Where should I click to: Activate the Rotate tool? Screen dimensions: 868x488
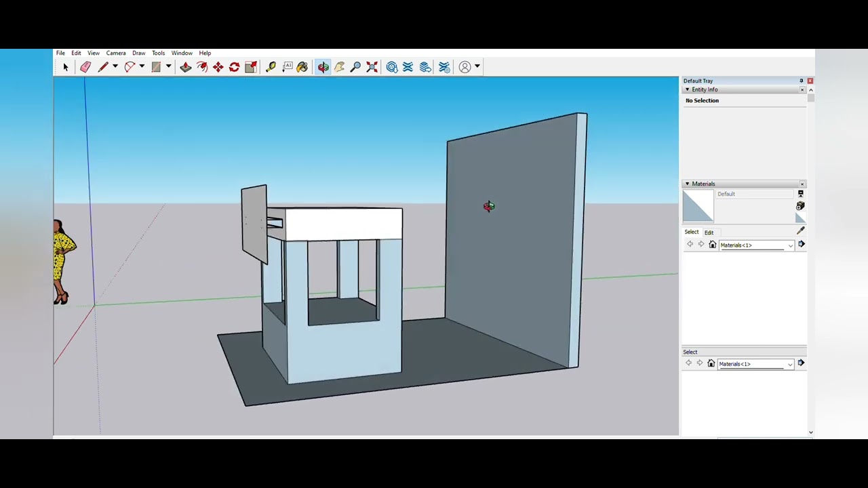(x=234, y=67)
